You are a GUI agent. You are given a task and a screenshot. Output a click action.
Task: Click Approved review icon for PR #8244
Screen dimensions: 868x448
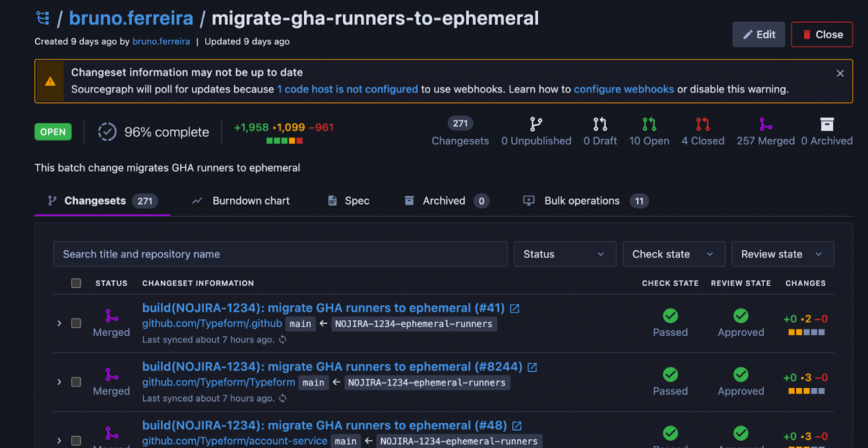tap(741, 374)
